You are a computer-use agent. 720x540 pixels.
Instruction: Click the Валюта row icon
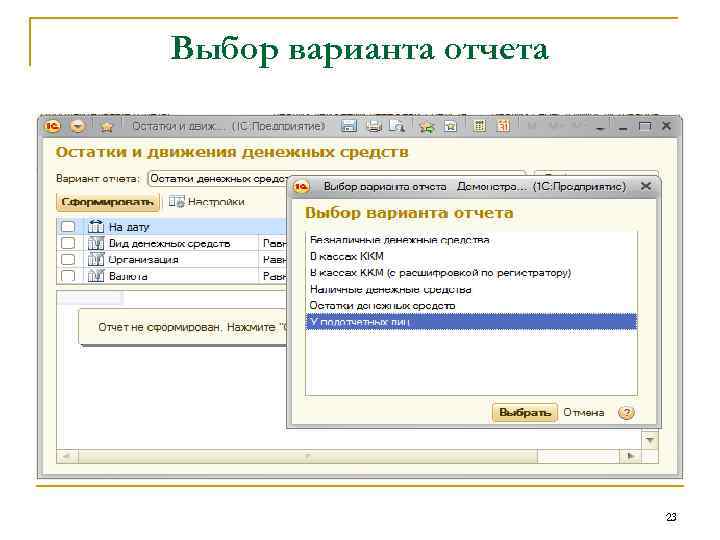pos(96,276)
